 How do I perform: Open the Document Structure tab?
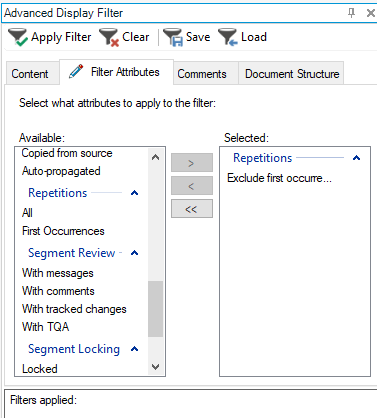(292, 74)
